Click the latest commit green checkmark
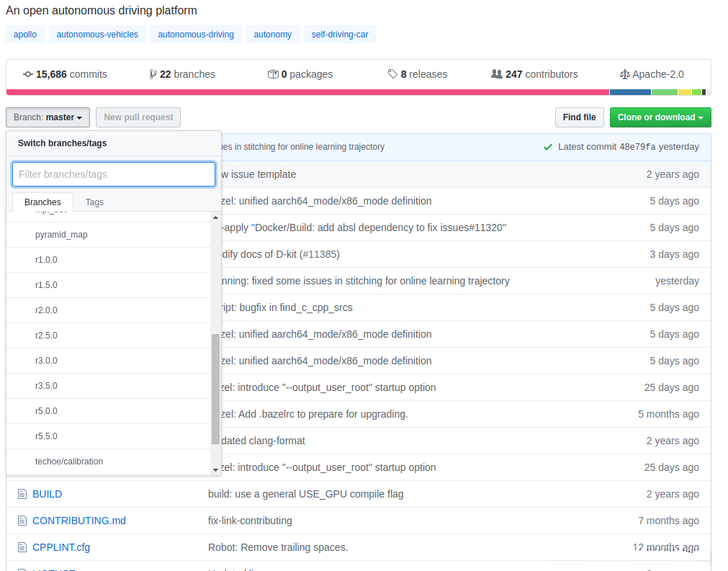The image size is (728, 571). pos(548,147)
